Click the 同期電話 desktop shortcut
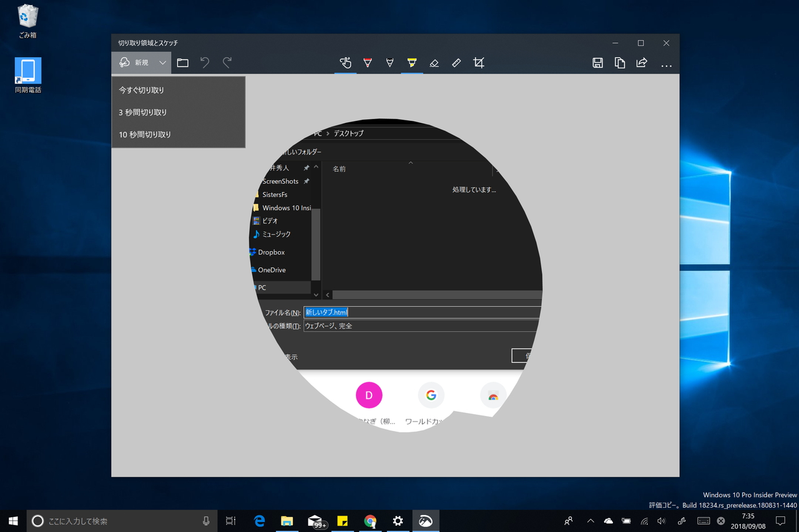The image size is (799, 532). [27, 75]
